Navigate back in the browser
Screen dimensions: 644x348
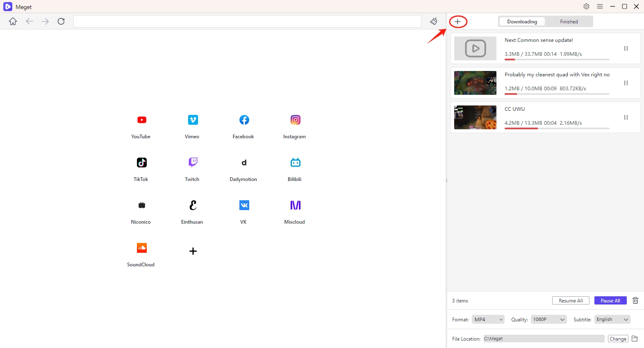29,21
